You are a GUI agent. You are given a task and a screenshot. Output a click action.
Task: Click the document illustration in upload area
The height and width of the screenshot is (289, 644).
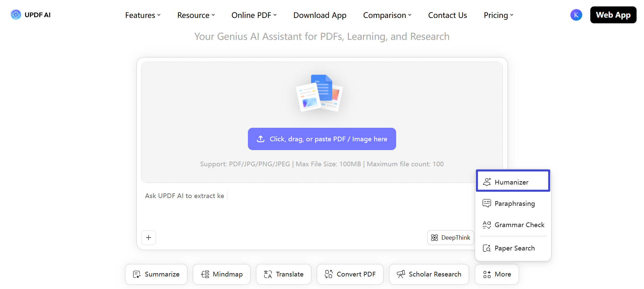pyautogui.click(x=319, y=93)
